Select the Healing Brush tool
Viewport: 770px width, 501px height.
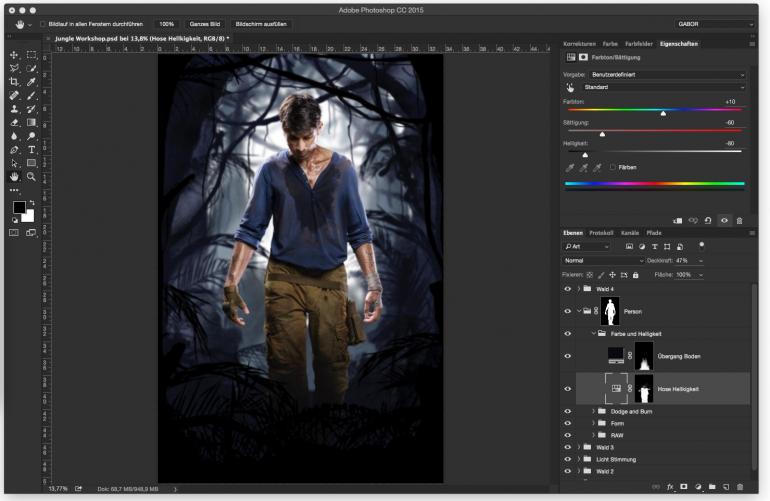click(x=14, y=95)
